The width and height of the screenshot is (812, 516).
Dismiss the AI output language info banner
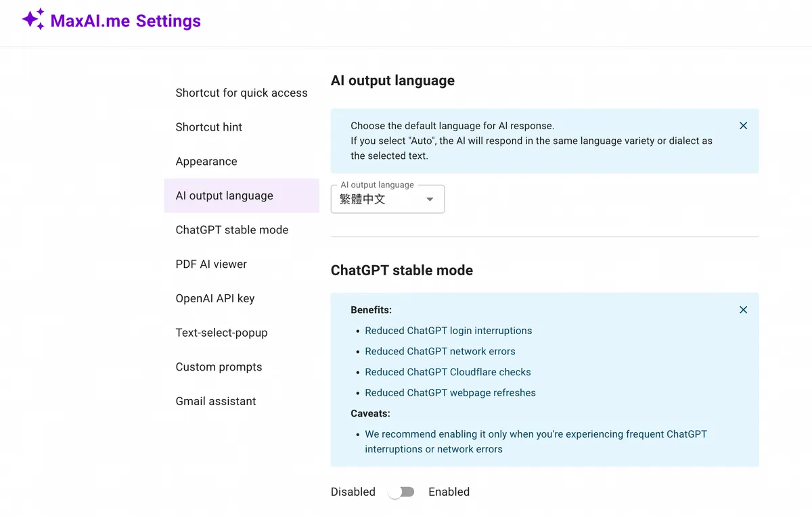(x=743, y=126)
